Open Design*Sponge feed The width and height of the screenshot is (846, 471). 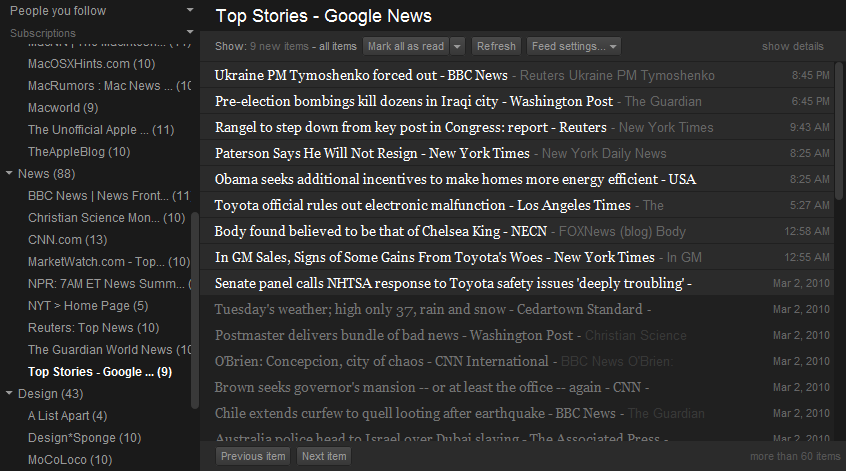click(84, 438)
